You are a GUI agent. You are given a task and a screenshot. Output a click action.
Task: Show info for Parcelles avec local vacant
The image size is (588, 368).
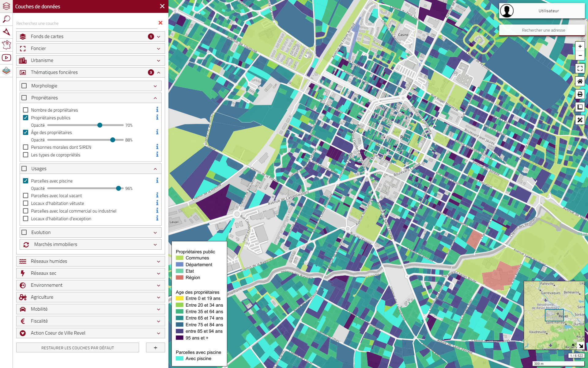pyautogui.click(x=157, y=195)
